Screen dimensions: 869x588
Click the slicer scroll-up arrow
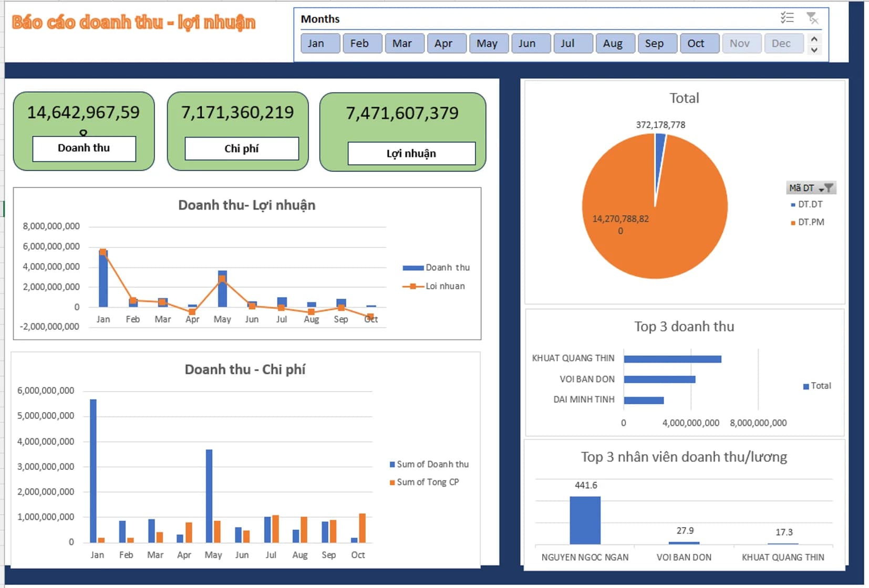coord(813,37)
